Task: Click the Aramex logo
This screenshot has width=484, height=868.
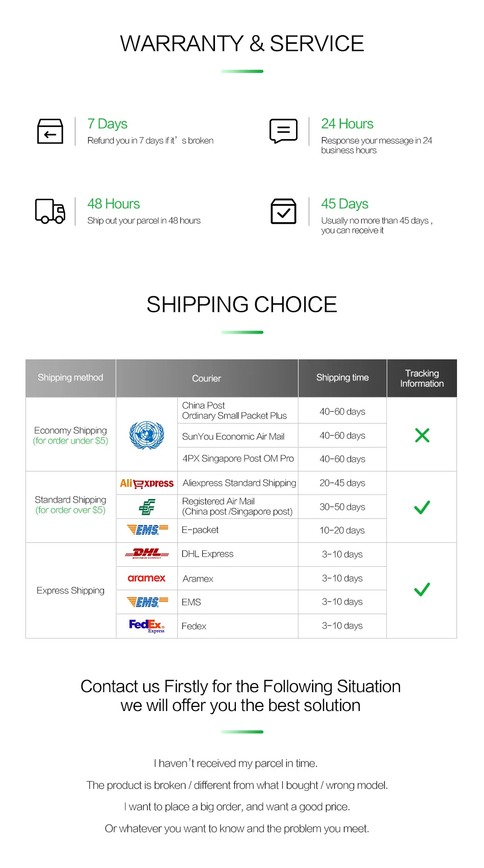Action: tap(147, 578)
